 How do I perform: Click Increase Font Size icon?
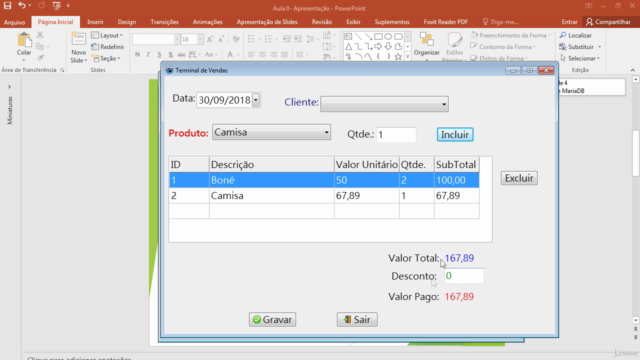click(x=210, y=39)
